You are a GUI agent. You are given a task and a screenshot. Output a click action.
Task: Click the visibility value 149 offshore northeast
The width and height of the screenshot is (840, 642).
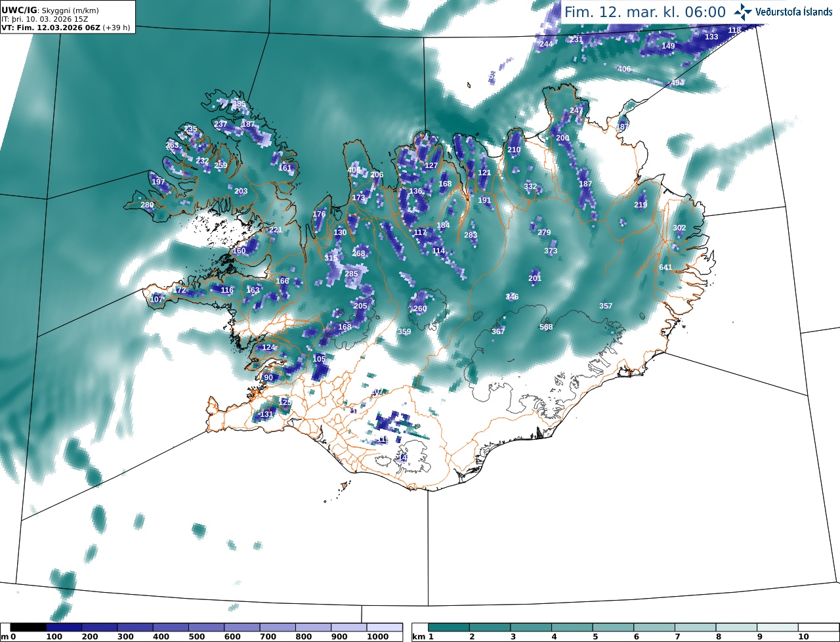[668, 46]
